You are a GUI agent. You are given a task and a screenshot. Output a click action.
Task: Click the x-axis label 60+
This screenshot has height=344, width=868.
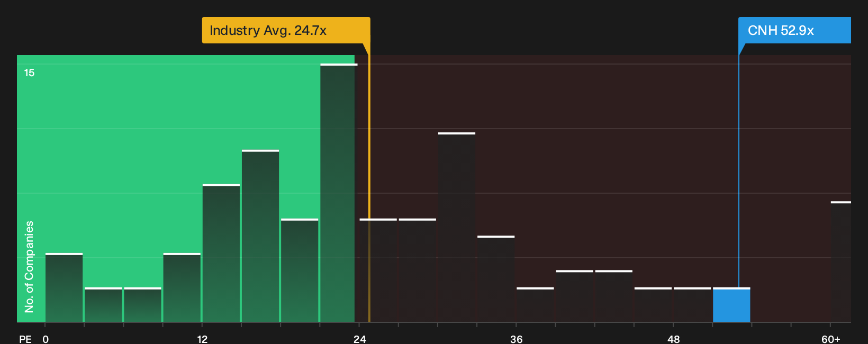tap(831, 339)
